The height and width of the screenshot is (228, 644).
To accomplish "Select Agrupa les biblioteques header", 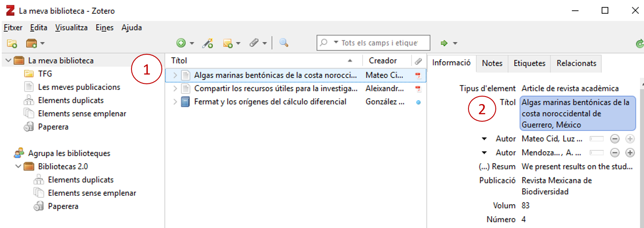I will (69, 153).
